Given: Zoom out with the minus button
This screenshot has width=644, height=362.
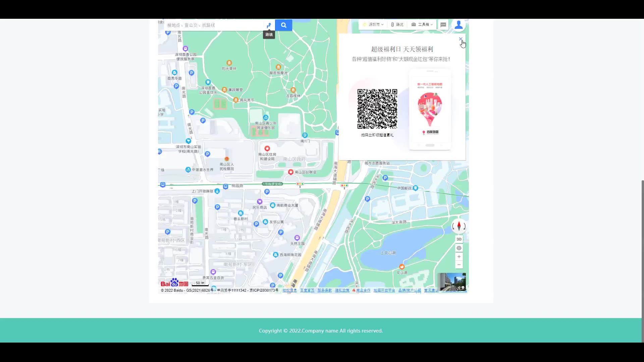Looking at the screenshot, I should pos(459,265).
